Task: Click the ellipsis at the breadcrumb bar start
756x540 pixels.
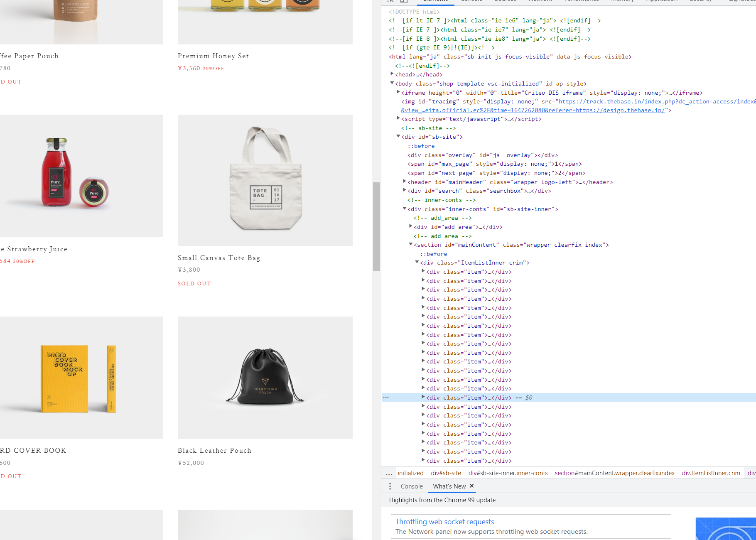Action: [x=389, y=473]
